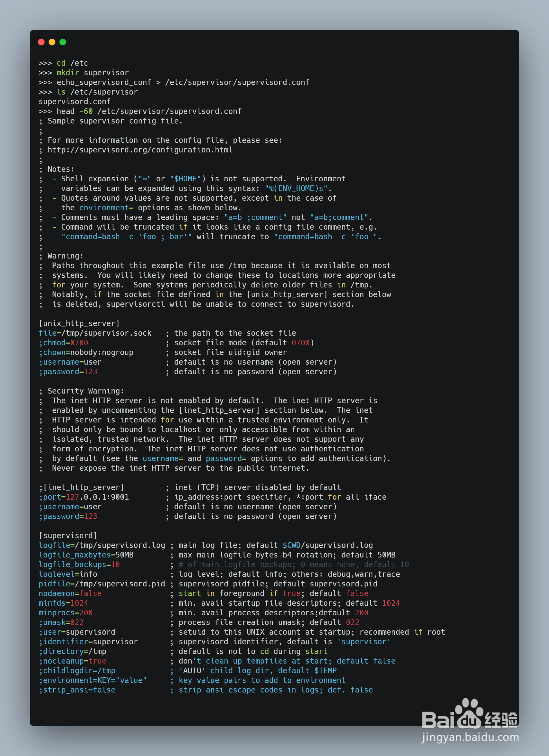Click the loglevel=info setting line

tap(68, 574)
